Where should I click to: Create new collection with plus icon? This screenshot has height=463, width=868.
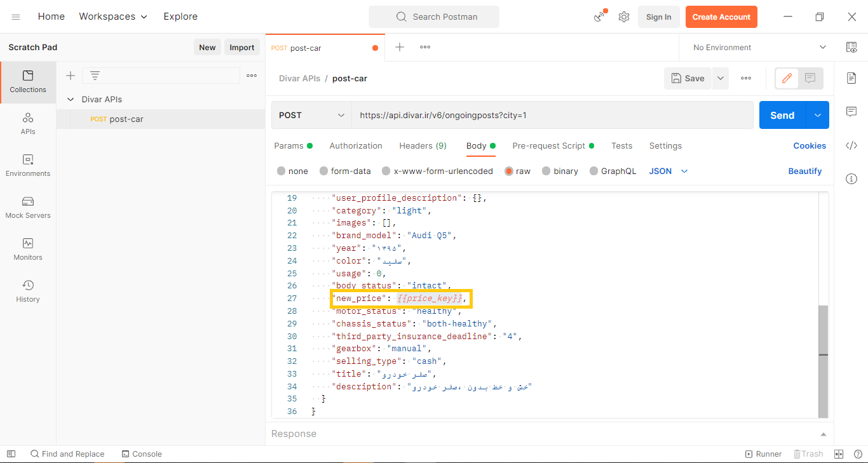(71, 76)
